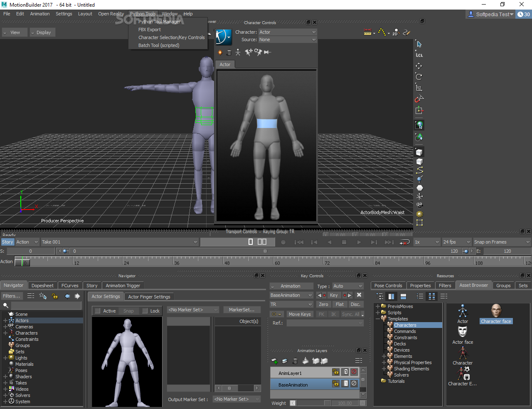Click the yellow light display icon
Screen dimensions: 532x409
[419, 214]
